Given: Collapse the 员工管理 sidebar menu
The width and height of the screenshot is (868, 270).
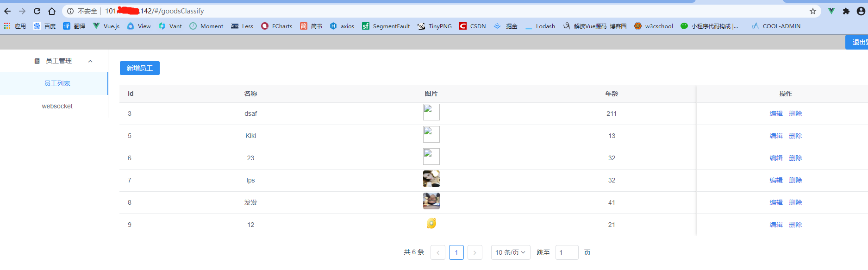Looking at the screenshot, I should click(54, 61).
